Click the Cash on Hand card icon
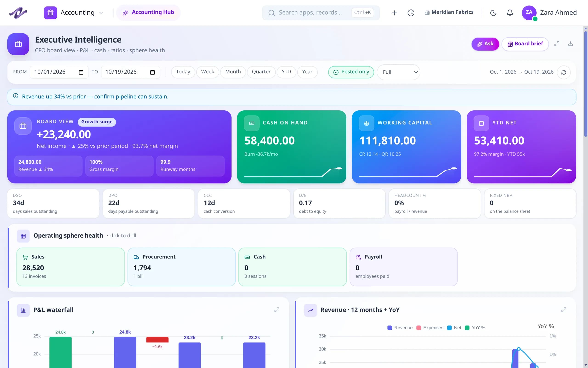This screenshot has height=368, width=588. [252, 123]
